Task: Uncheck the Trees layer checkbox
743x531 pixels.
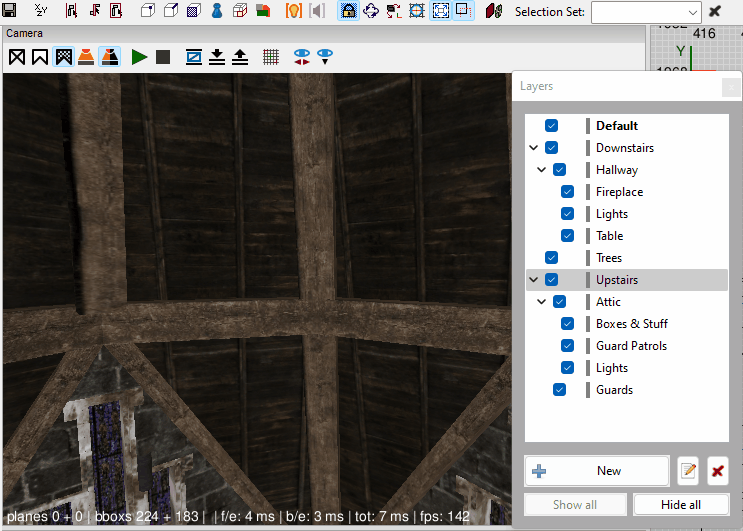Action: pos(551,258)
